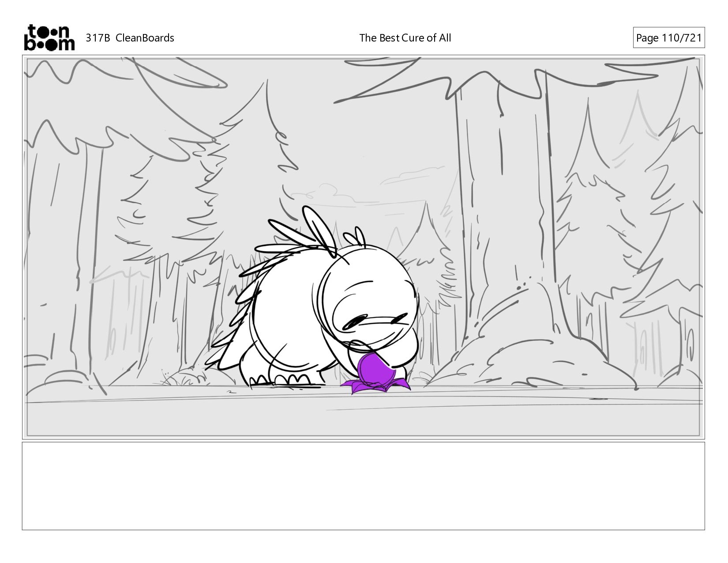Viewport: 728px width, 563px height.
Task: Click the title 'The Best Cure of All'
Action: point(405,38)
